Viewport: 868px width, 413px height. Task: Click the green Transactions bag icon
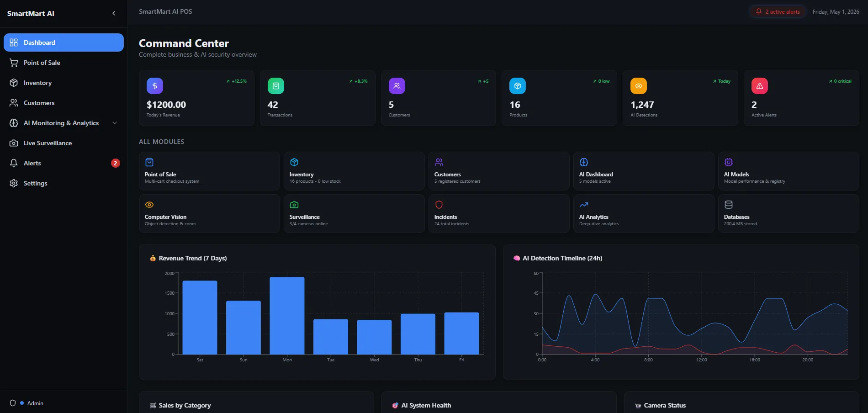coord(276,86)
